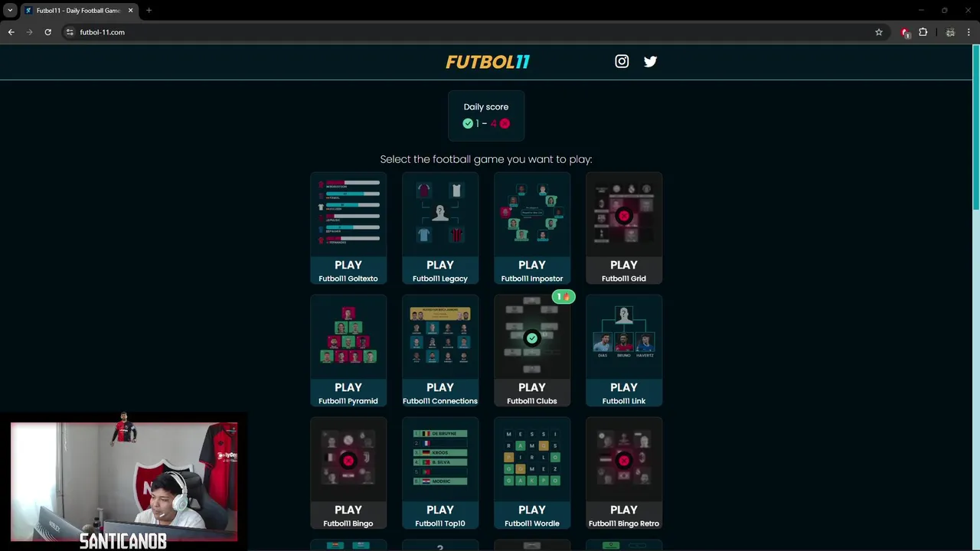Click the green checkmark on Futbol11 Clubs
Viewport: 980px width, 551px height.
532,338
